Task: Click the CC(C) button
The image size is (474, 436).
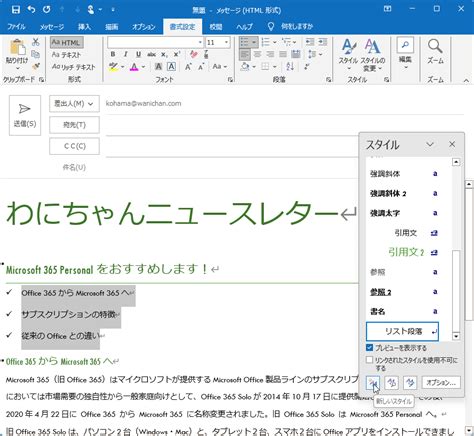Action: tap(74, 146)
